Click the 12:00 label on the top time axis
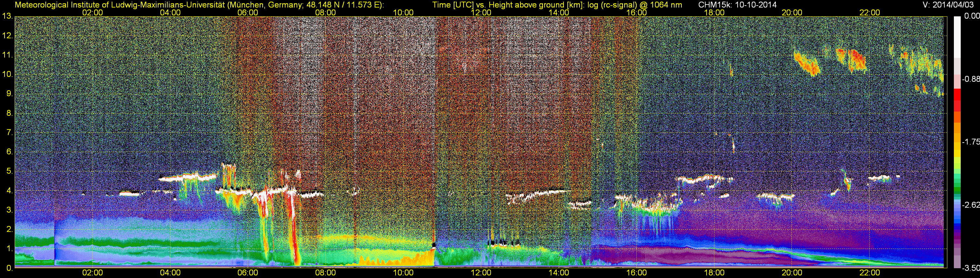This screenshot has height=278, width=980. coord(481,12)
